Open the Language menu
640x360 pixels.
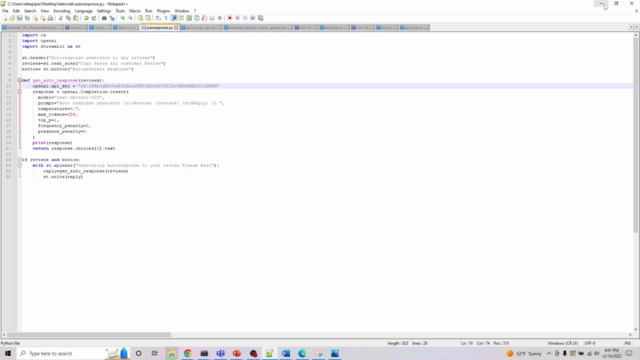pos(83,11)
